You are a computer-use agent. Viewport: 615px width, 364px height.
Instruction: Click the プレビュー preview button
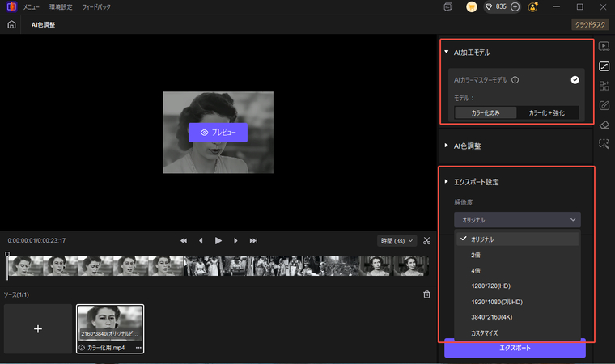click(218, 133)
